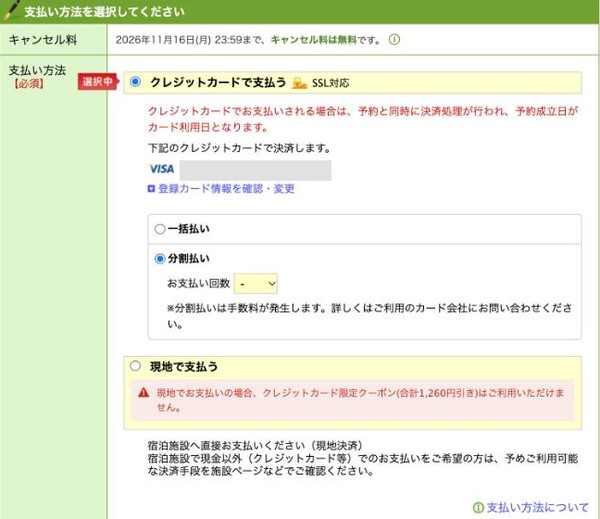Click the SSL対応 label
600x519 pixels.
pyautogui.click(x=331, y=83)
